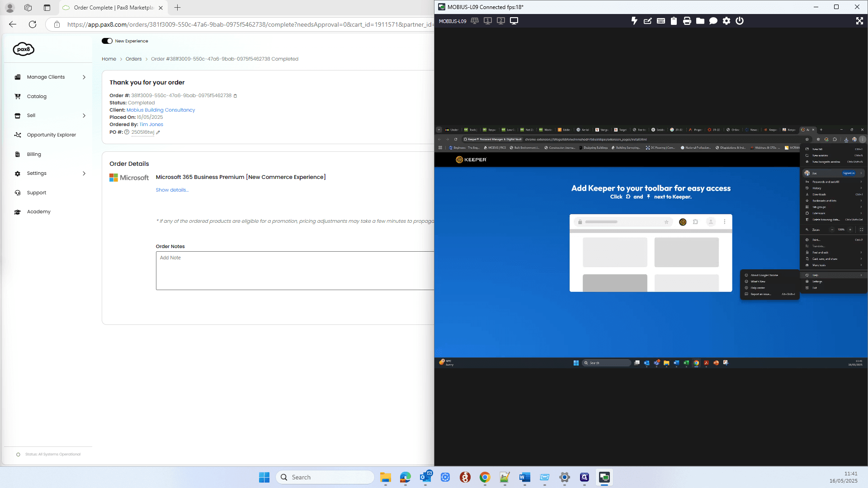Open Word from the local taskbar

(525, 477)
